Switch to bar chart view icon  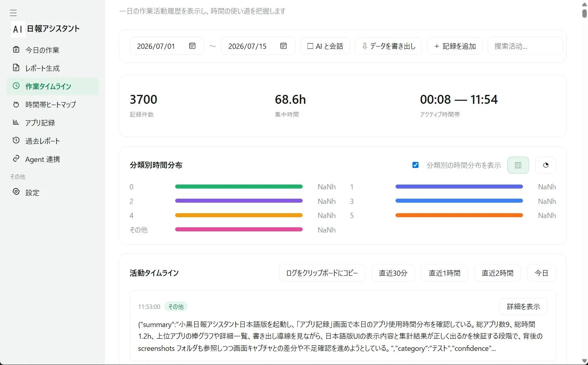(518, 165)
